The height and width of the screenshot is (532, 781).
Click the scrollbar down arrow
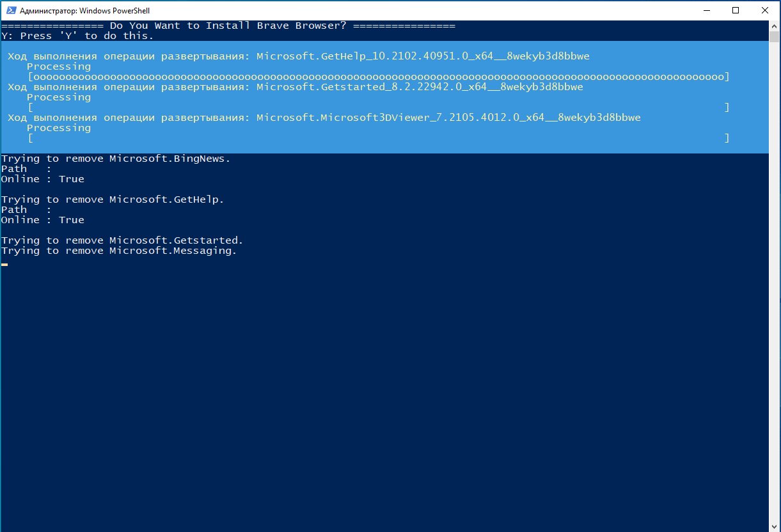pos(774,526)
